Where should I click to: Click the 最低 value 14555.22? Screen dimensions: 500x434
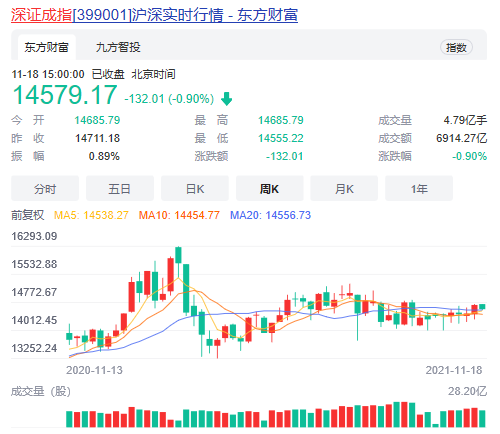click(281, 138)
